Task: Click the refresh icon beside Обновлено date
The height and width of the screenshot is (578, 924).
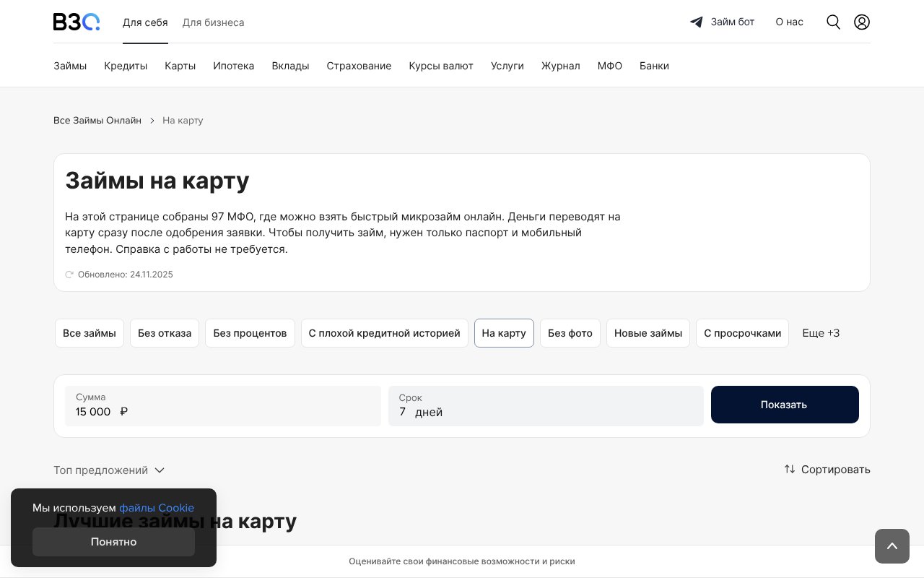Action: tap(69, 275)
